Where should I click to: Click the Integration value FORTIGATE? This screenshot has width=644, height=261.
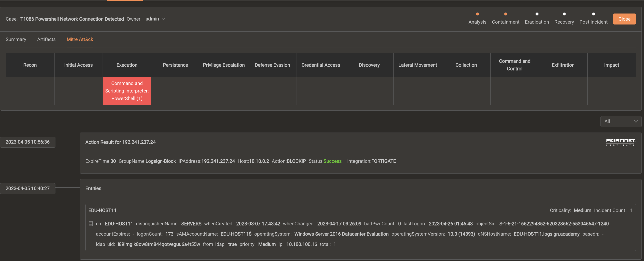coord(384,161)
